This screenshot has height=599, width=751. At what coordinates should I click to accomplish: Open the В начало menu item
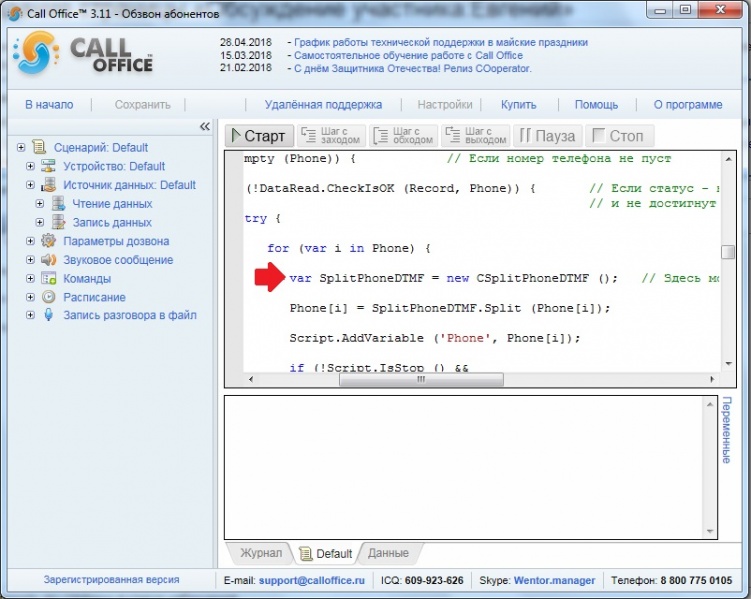49,105
